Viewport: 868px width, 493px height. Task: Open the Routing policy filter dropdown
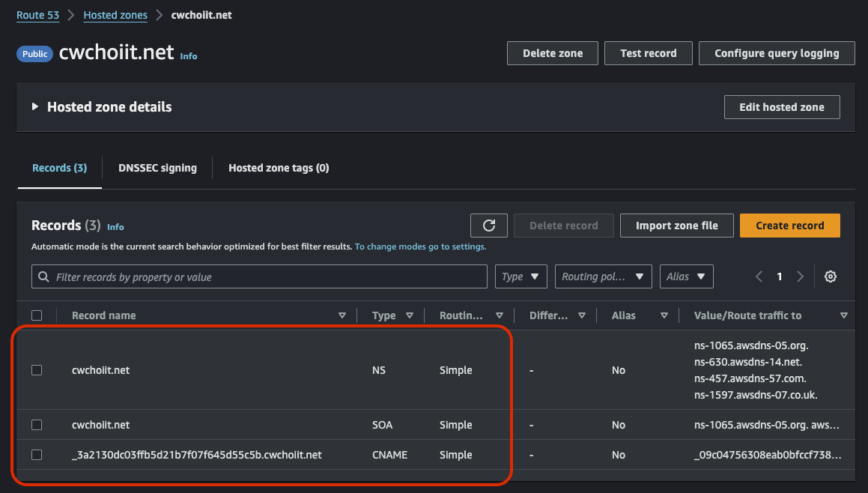coord(604,276)
